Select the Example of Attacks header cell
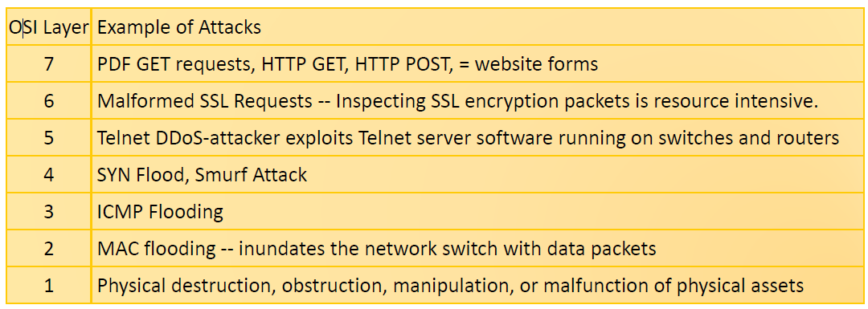 pos(476,27)
